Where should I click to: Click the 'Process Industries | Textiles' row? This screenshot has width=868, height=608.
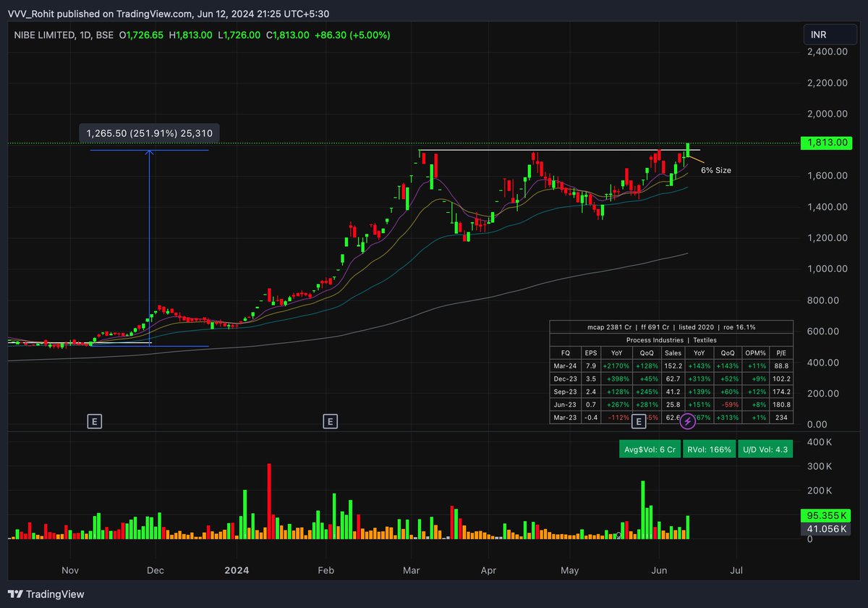click(671, 339)
